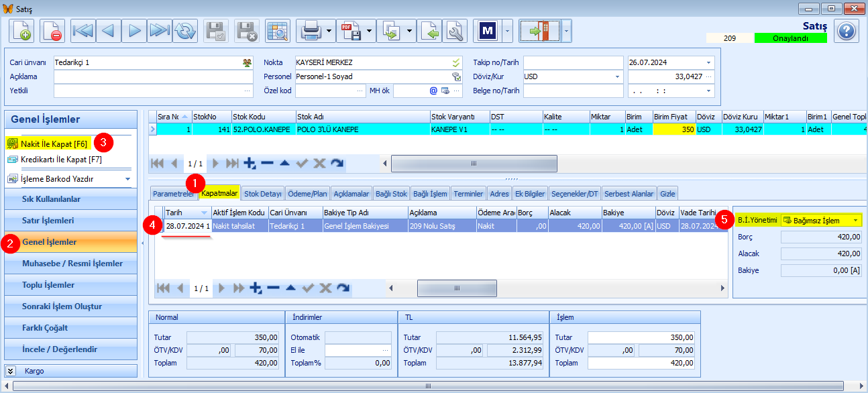Switch to the Parametreler tab
868x393 pixels.
[x=172, y=194]
